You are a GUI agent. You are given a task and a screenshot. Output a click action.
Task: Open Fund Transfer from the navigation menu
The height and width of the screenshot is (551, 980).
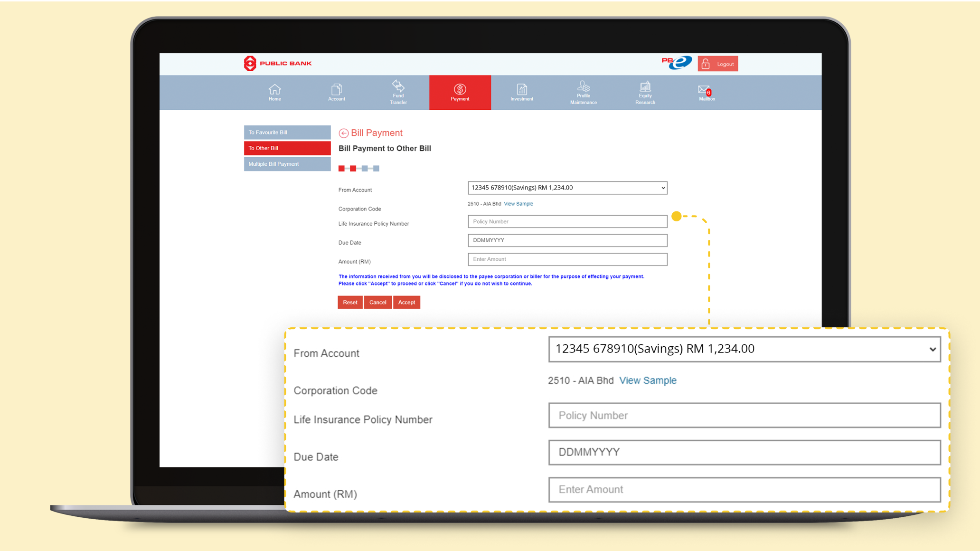pos(398,92)
